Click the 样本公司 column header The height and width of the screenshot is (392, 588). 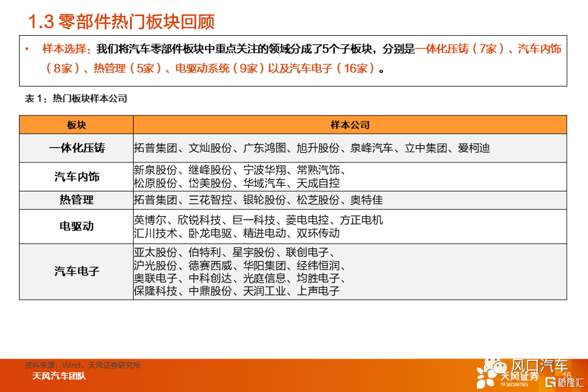tap(350, 125)
